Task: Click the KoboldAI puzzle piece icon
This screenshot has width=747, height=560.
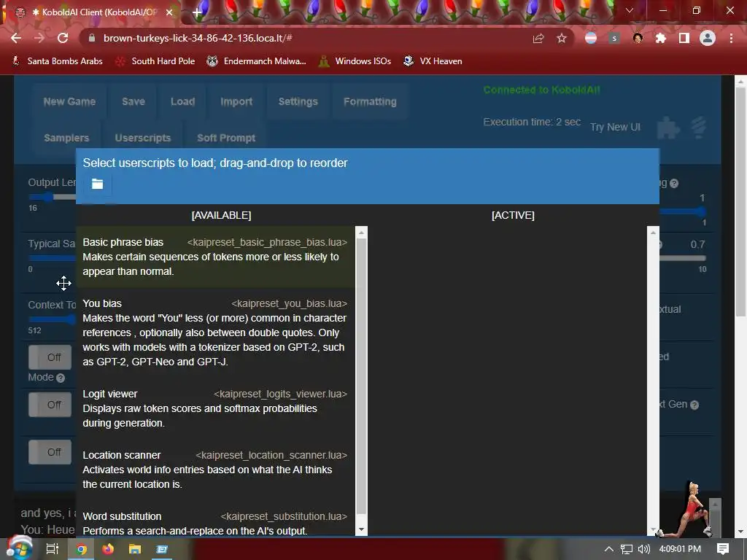Action: [x=668, y=127]
